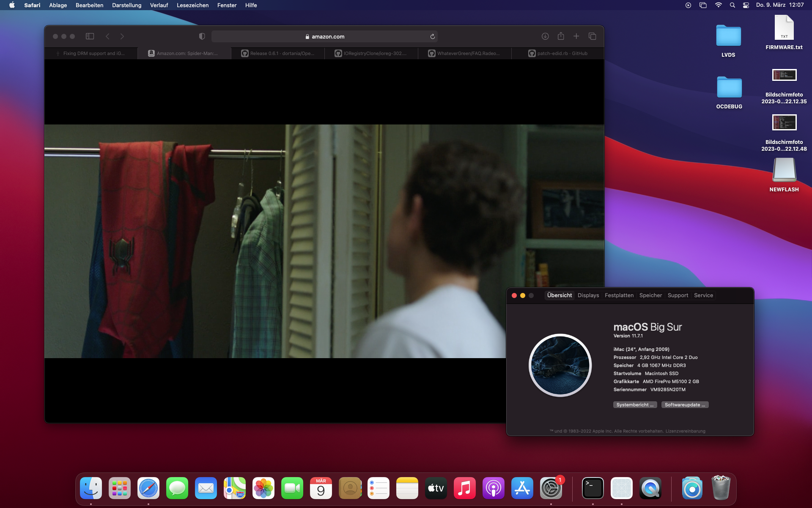Screen dimensions: 812x508
Task: Switch to the Displays tab
Action: pyautogui.click(x=588, y=295)
